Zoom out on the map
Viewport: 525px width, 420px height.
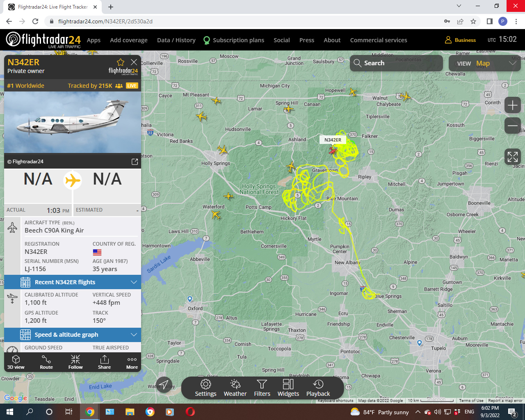click(513, 126)
